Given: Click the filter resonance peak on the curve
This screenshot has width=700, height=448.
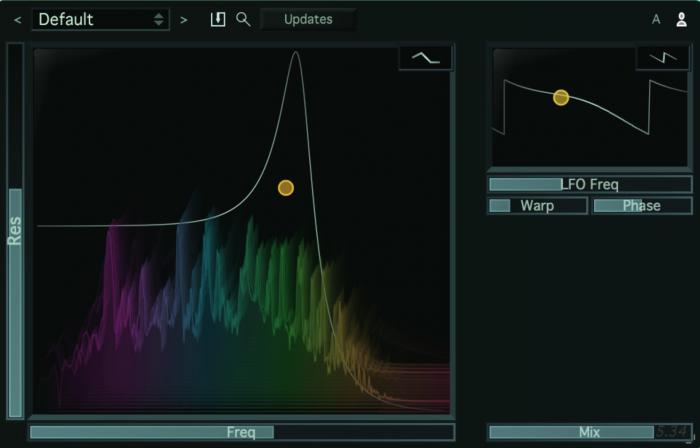Looking at the screenshot, I should [296, 54].
